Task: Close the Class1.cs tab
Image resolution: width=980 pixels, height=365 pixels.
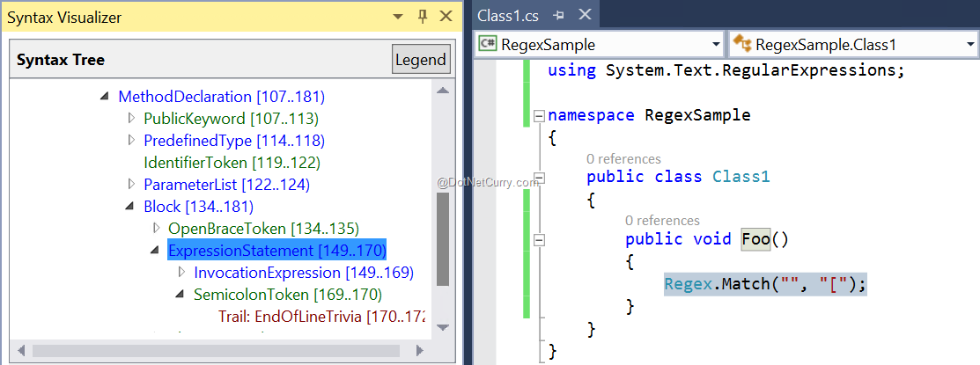Action: 584,15
